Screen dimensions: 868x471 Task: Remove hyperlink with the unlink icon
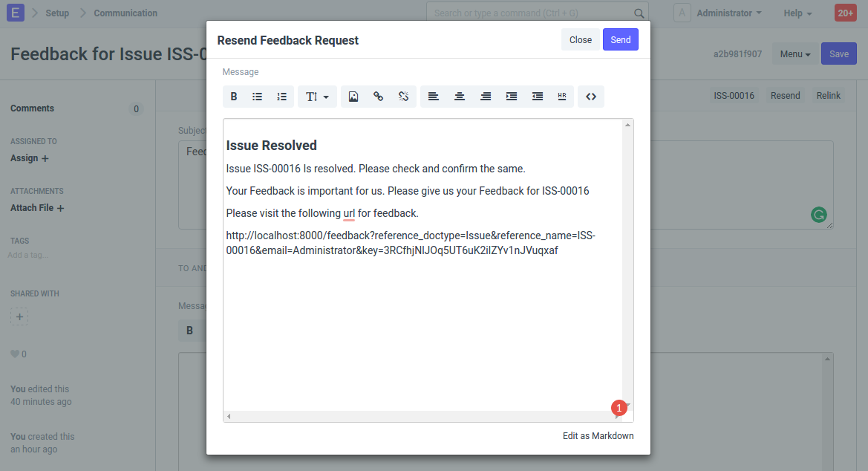pyautogui.click(x=403, y=97)
